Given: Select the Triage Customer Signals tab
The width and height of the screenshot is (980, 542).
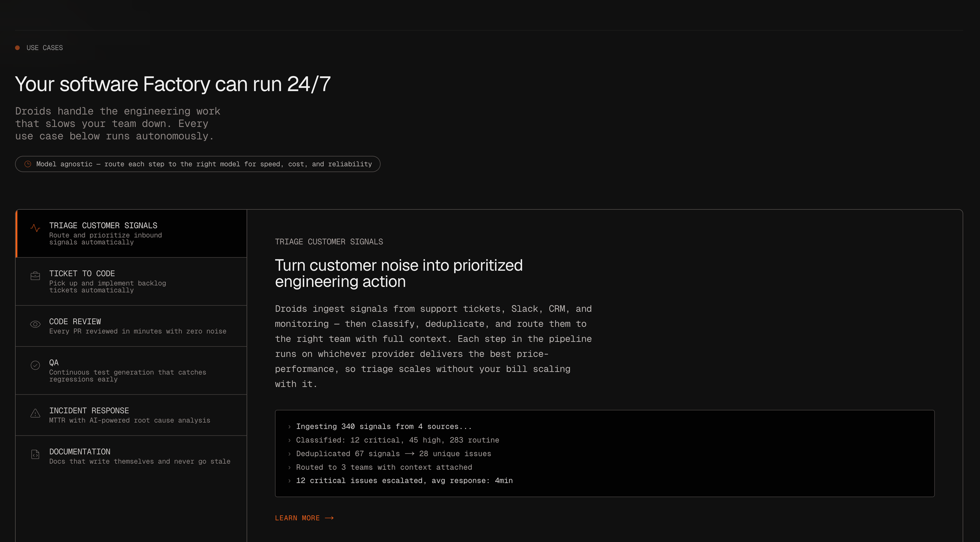Looking at the screenshot, I should (131, 233).
